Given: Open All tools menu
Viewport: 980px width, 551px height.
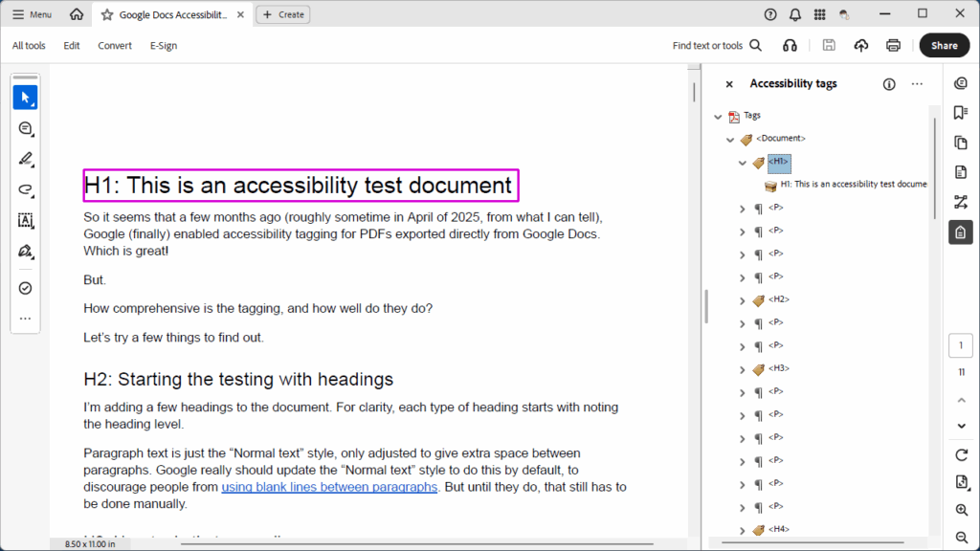Looking at the screenshot, I should point(29,46).
